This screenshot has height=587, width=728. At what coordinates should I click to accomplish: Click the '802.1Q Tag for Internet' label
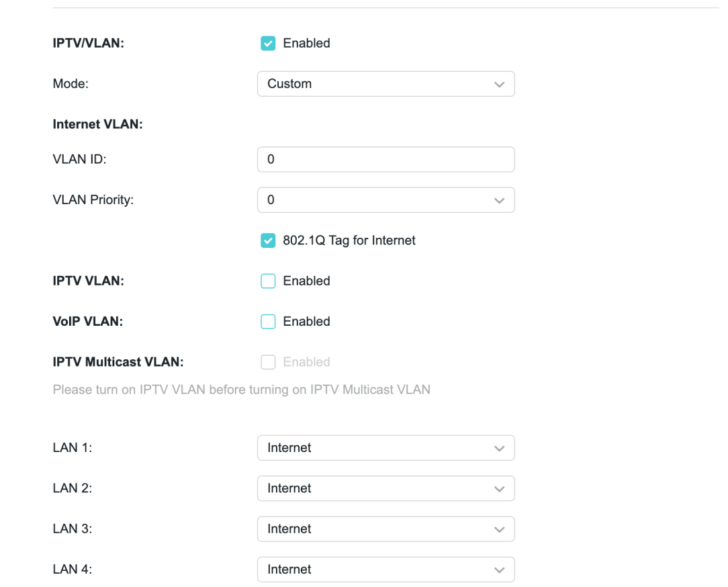click(349, 240)
